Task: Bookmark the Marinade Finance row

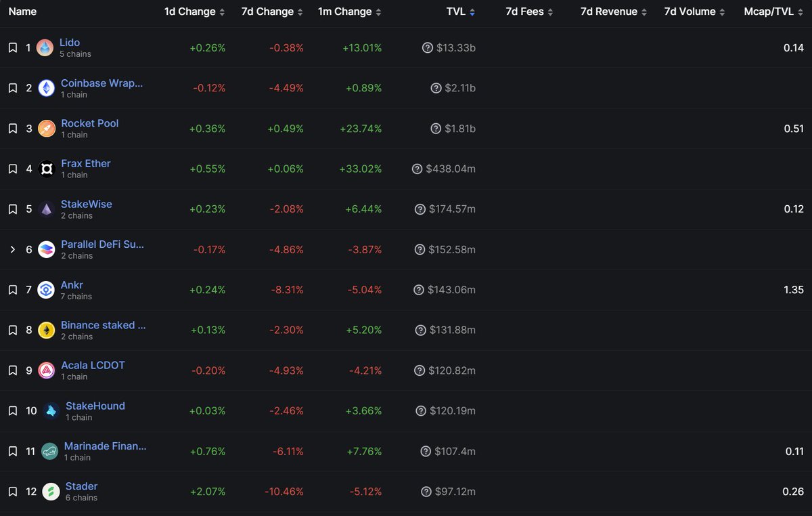Action: [12, 451]
